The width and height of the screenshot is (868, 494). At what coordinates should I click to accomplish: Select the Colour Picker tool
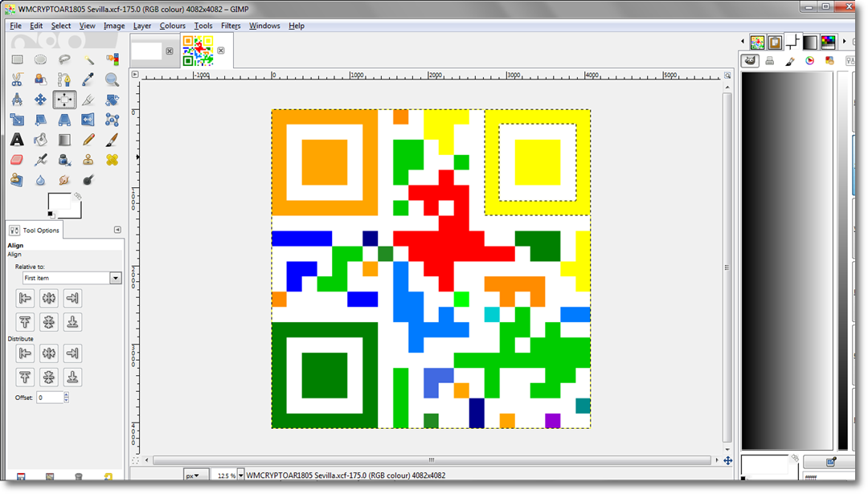pyautogui.click(x=88, y=80)
